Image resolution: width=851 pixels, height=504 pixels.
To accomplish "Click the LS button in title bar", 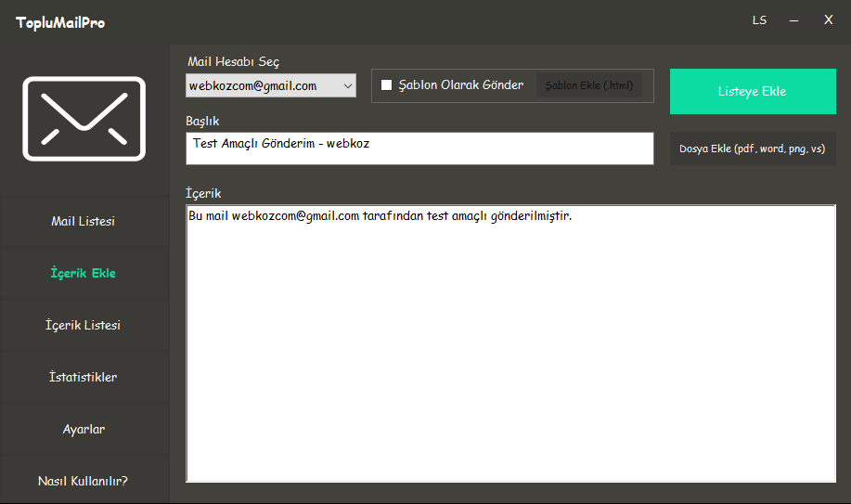I will click(x=759, y=20).
